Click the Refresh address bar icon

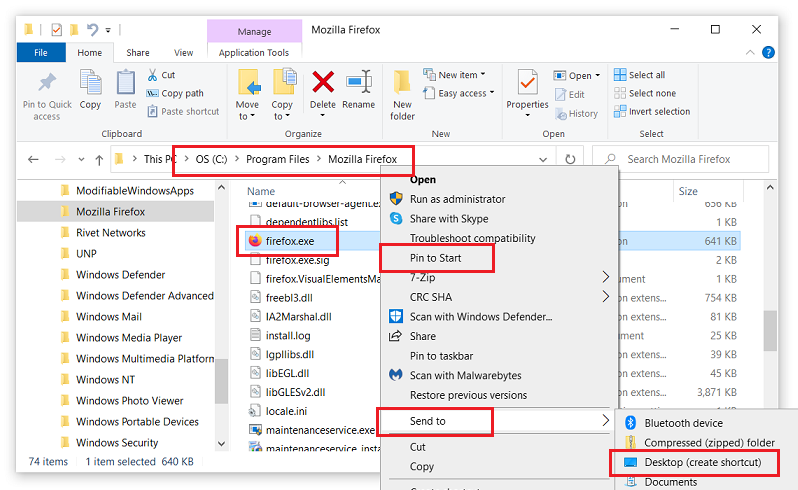(570, 159)
